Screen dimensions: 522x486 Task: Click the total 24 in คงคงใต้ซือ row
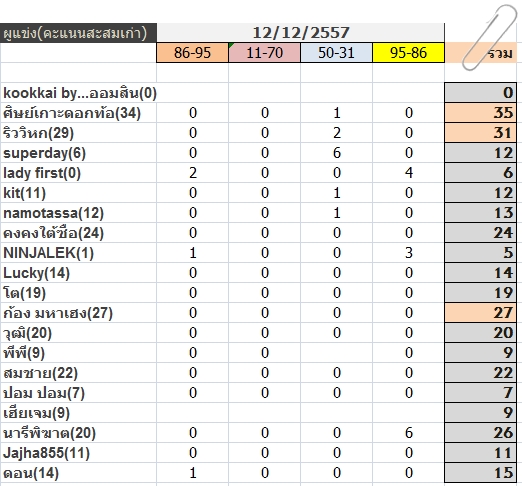[x=481, y=233]
